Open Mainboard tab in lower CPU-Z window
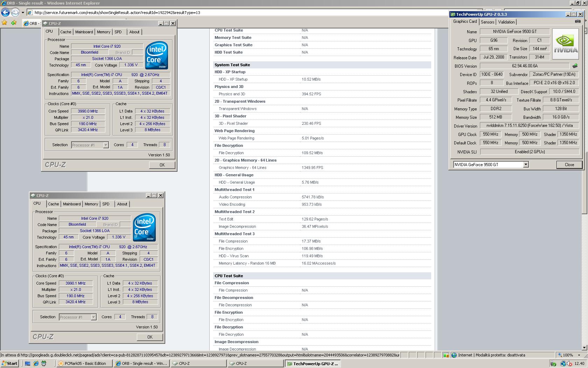The image size is (588, 368). 72,204
